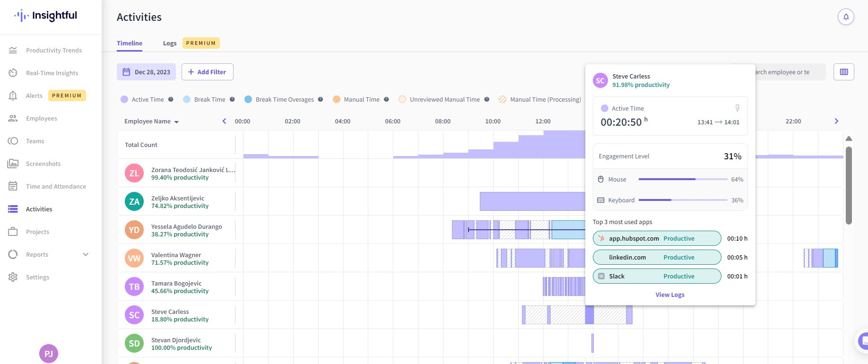This screenshot has height=364, width=868.
Task: Open Real-Time Insights from sidebar
Action: (52, 73)
